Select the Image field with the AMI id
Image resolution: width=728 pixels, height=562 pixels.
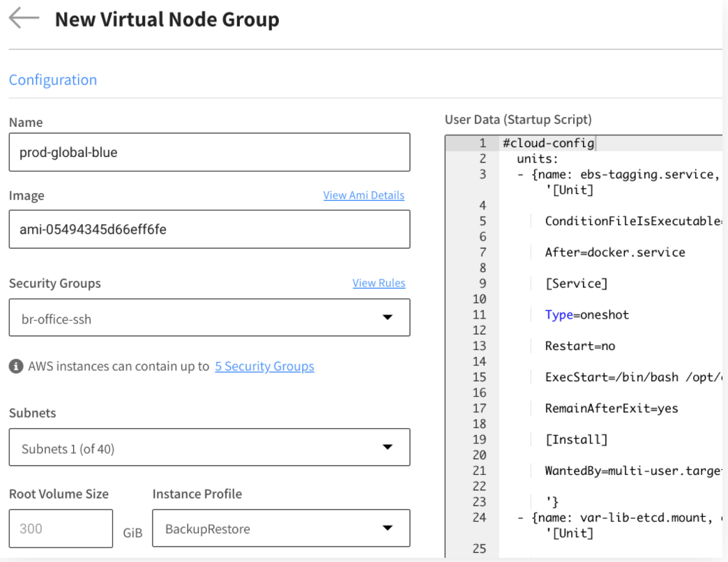[x=209, y=229]
